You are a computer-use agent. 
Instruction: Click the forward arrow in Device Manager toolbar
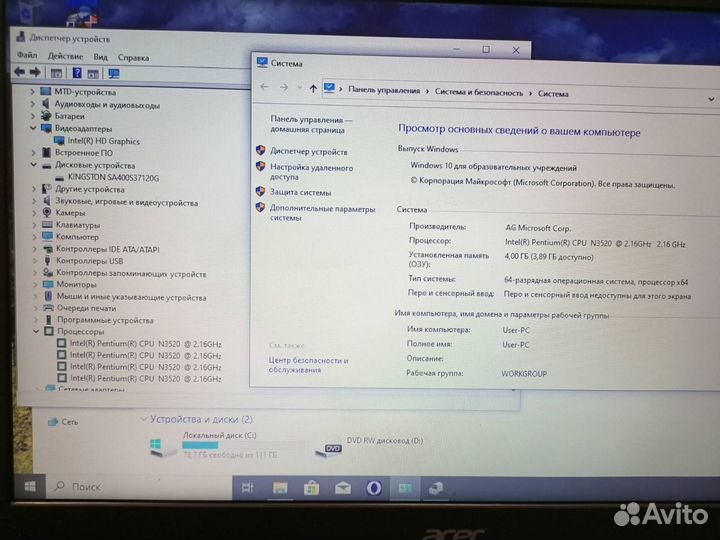[35, 72]
